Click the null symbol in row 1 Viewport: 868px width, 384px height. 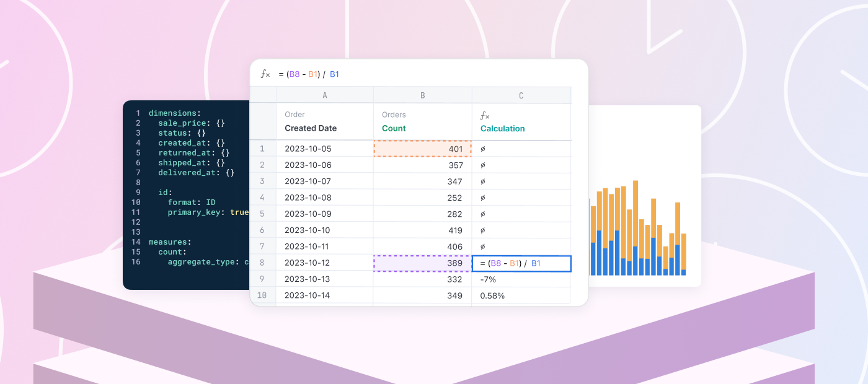[x=483, y=149]
